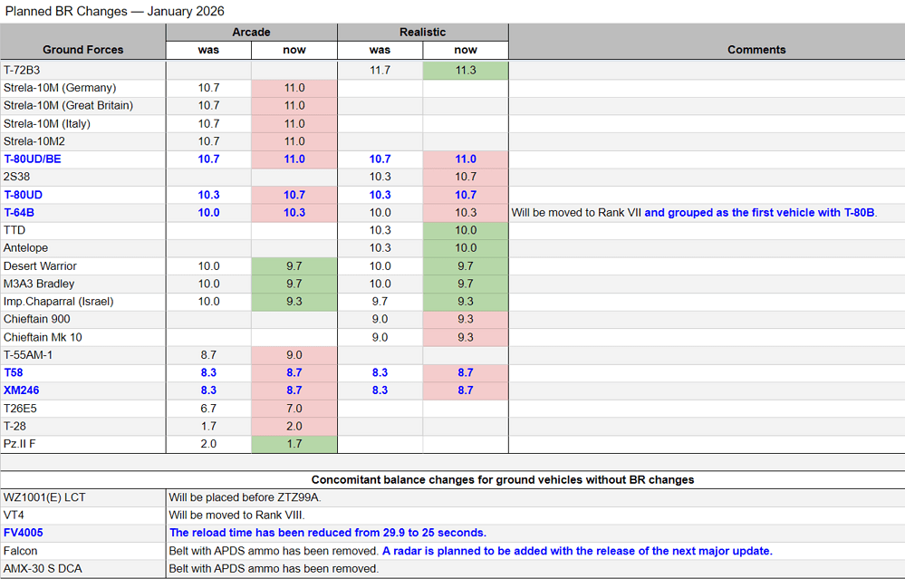Select the 2S38 Realistic 10.7 cell

(466, 177)
